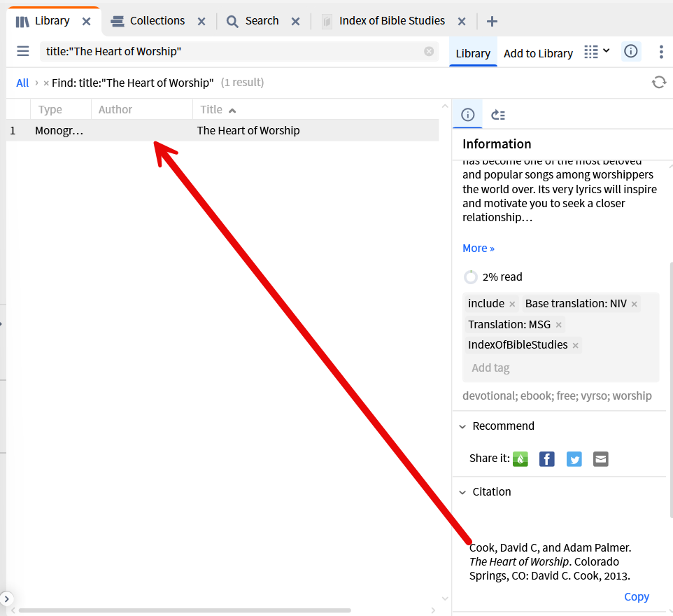The image size is (673, 616).
Task: Open the hamburger sidebar menu
Action: [23, 52]
